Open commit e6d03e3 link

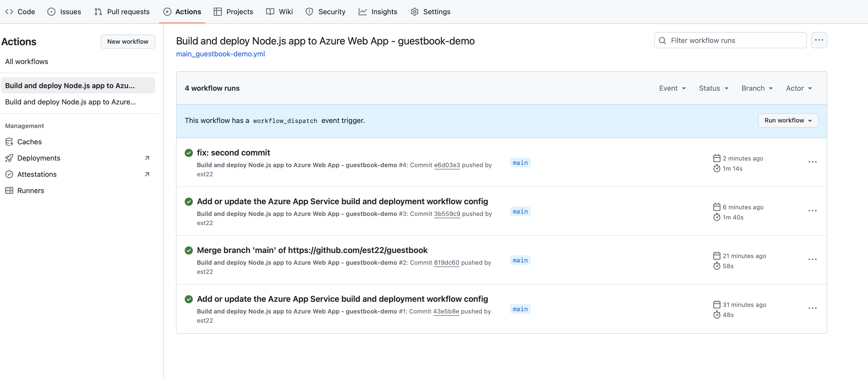click(x=447, y=165)
